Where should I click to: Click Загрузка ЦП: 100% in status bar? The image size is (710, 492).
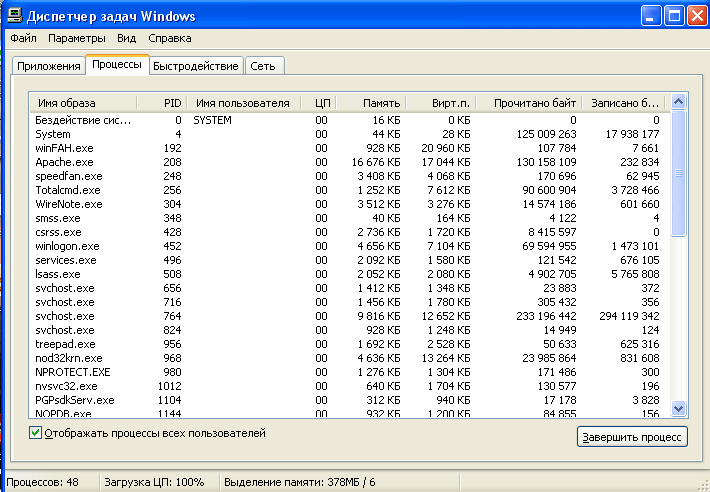154,482
